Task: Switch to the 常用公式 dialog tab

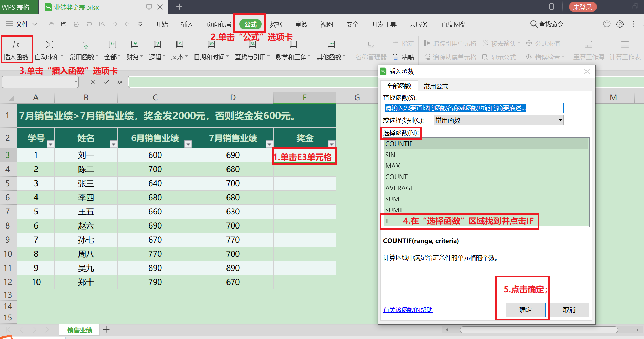Action: (x=436, y=86)
